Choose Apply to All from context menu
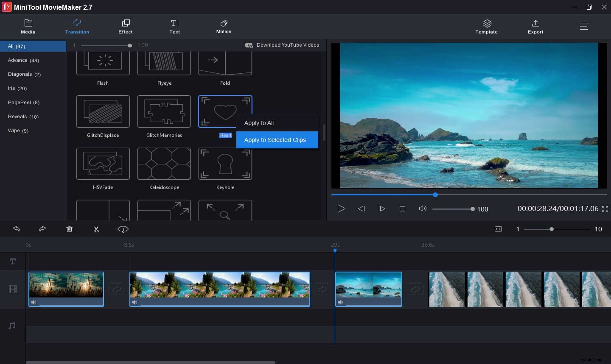611x364 pixels. tap(259, 123)
